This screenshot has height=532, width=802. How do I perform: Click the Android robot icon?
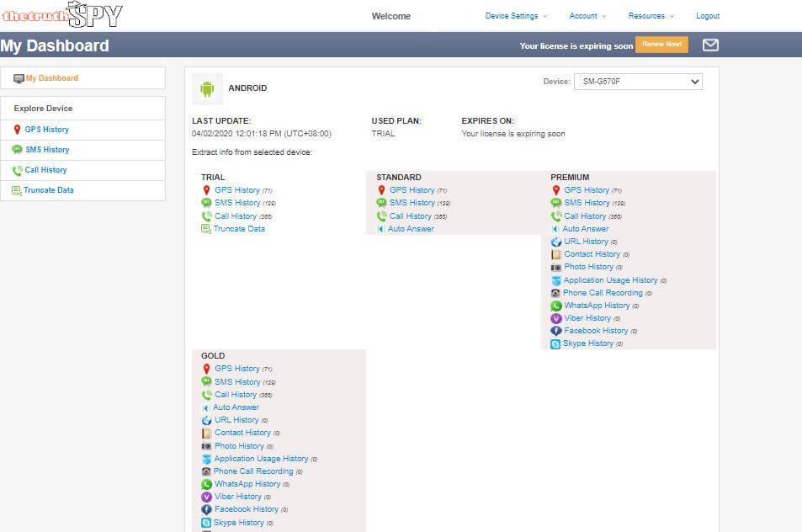pyautogui.click(x=207, y=89)
